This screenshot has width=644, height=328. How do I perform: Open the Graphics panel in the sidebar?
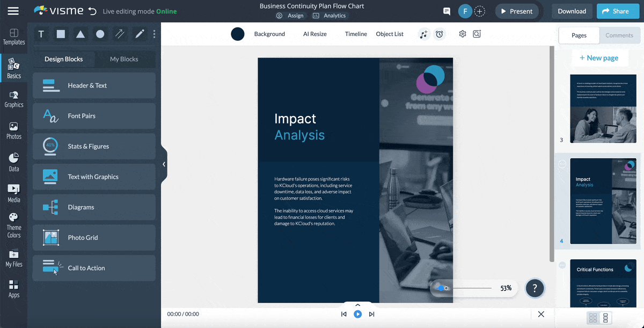click(14, 98)
